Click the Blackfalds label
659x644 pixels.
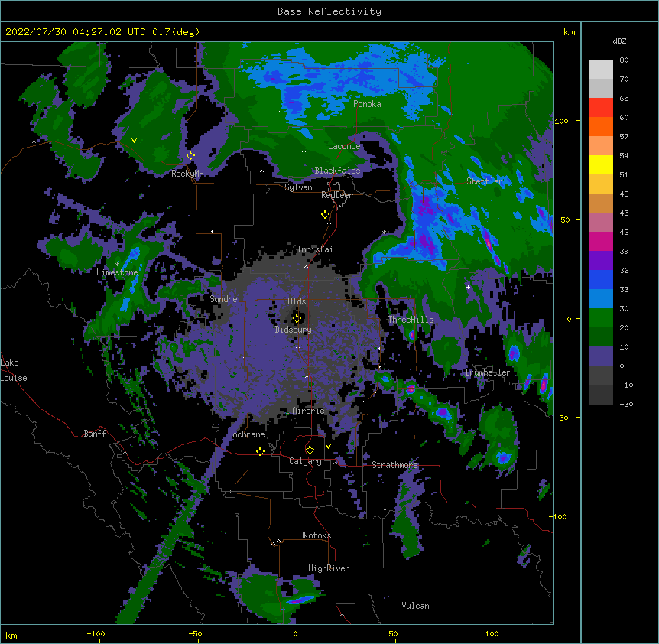(337, 171)
